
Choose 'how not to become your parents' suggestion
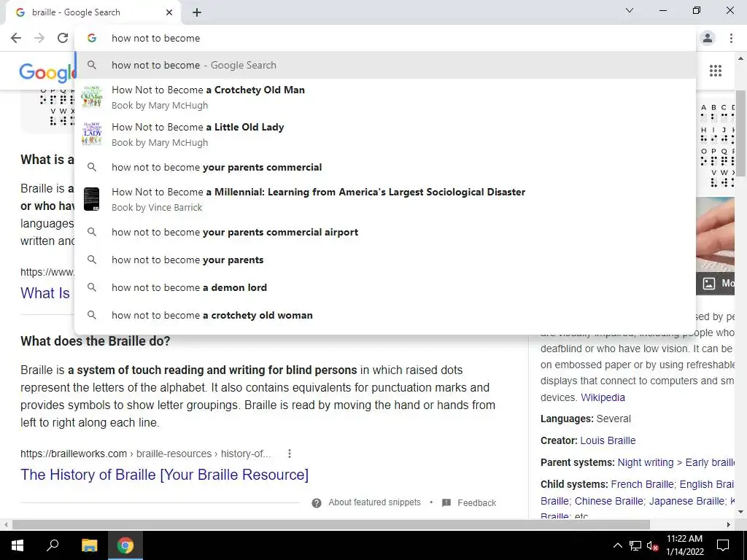(385, 260)
